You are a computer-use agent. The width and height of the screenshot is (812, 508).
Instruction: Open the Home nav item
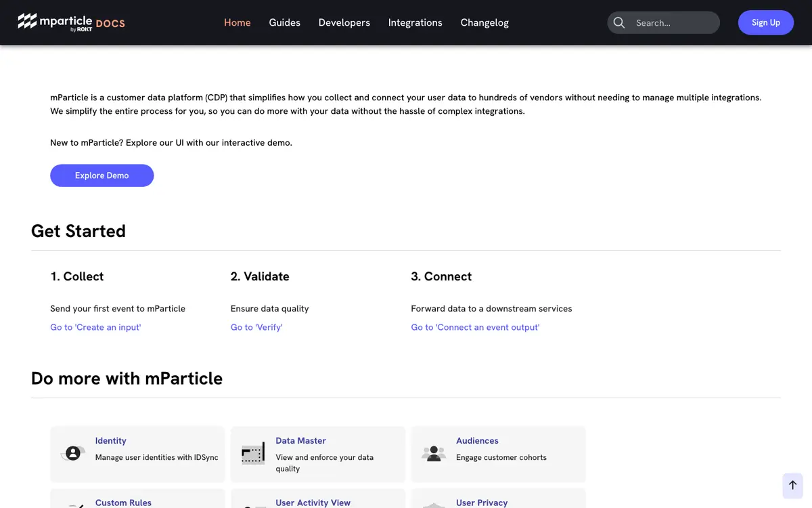238,22
